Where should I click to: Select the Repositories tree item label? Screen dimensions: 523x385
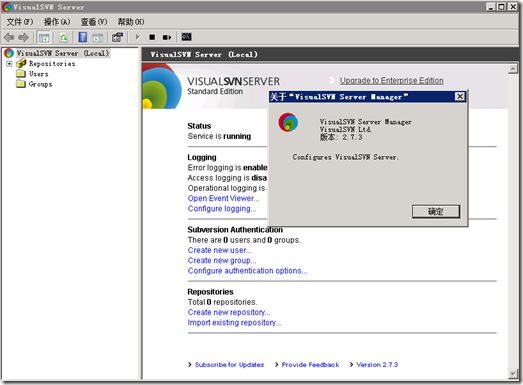click(x=52, y=63)
